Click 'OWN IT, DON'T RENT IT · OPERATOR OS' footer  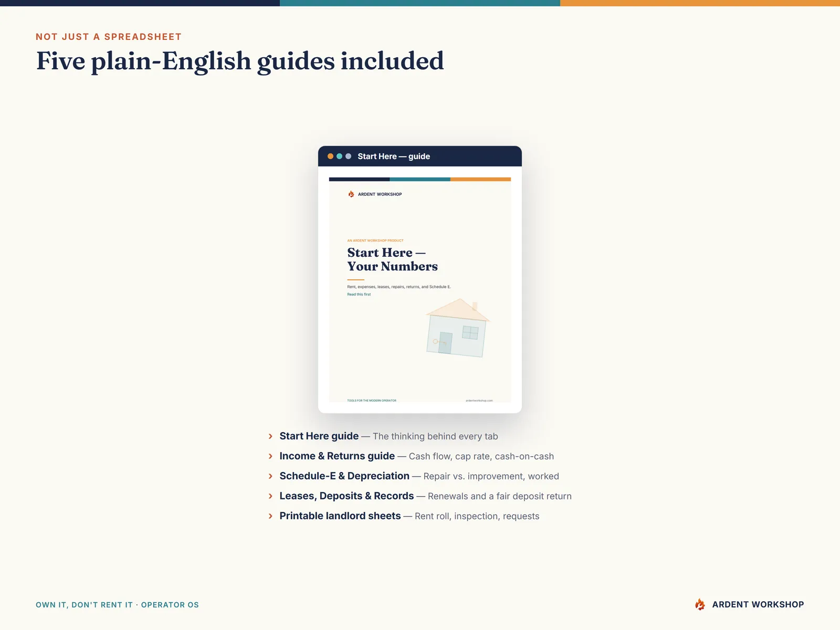click(x=117, y=605)
